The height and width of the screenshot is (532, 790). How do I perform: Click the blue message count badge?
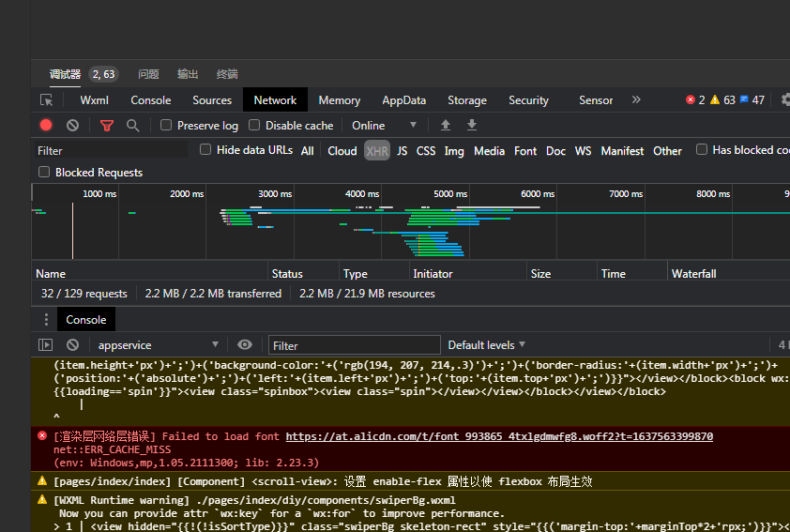pos(752,99)
